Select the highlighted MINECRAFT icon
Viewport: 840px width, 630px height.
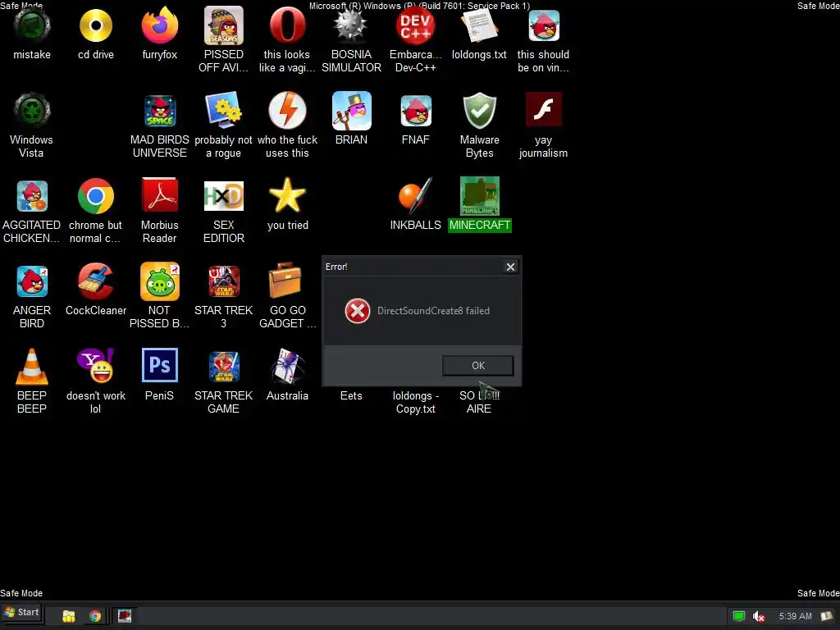tap(479, 196)
